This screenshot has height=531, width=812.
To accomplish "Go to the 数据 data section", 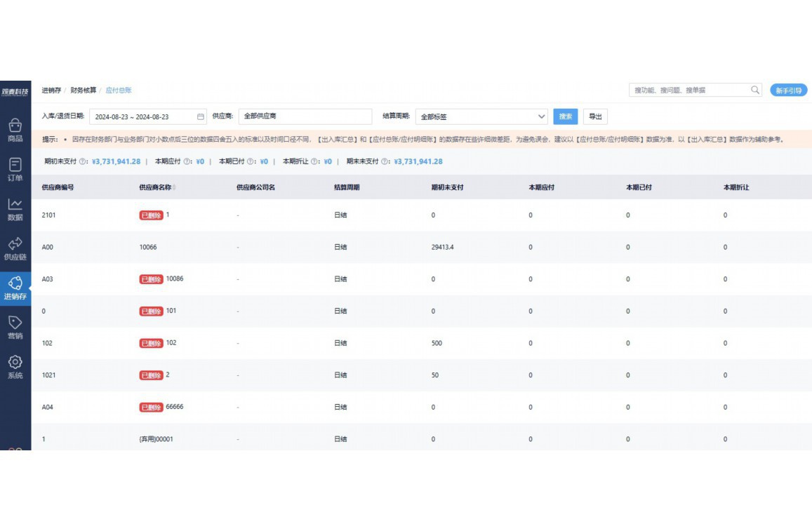I will (15, 208).
